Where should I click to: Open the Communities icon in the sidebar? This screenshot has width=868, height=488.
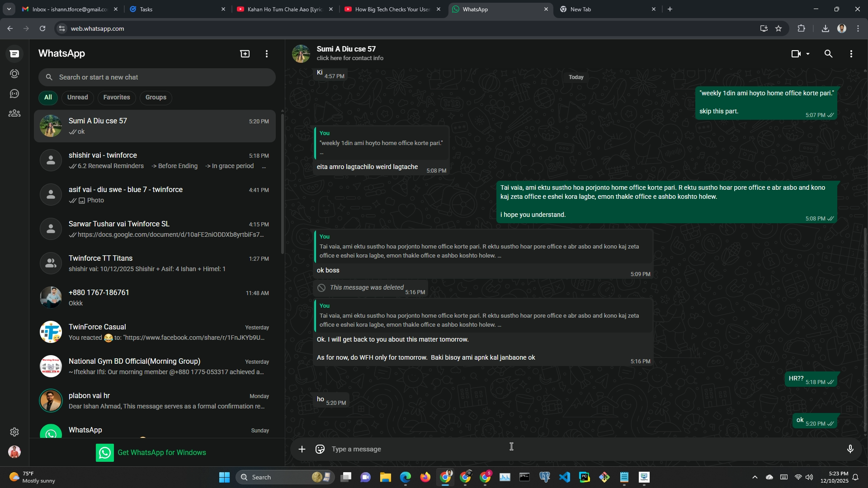(14, 113)
